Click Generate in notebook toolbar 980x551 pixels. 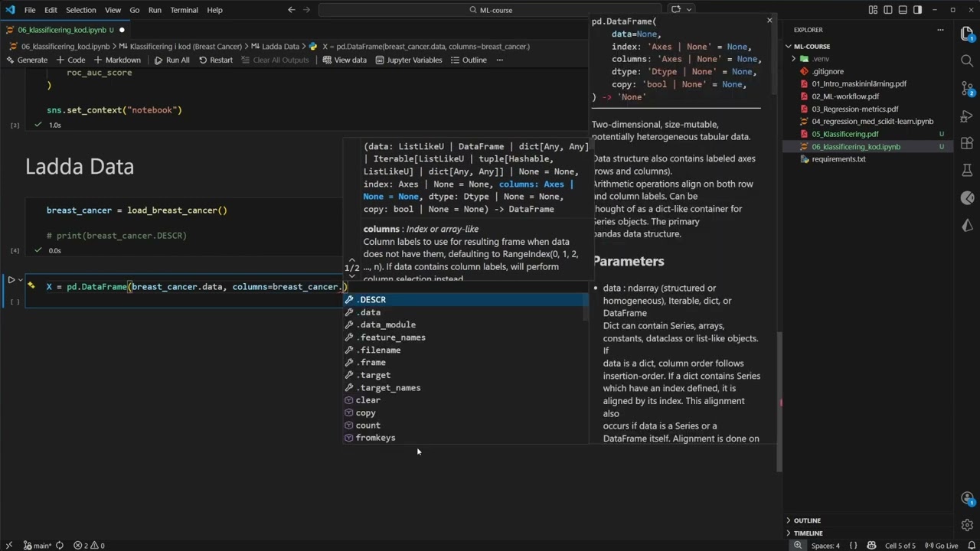tap(27, 60)
